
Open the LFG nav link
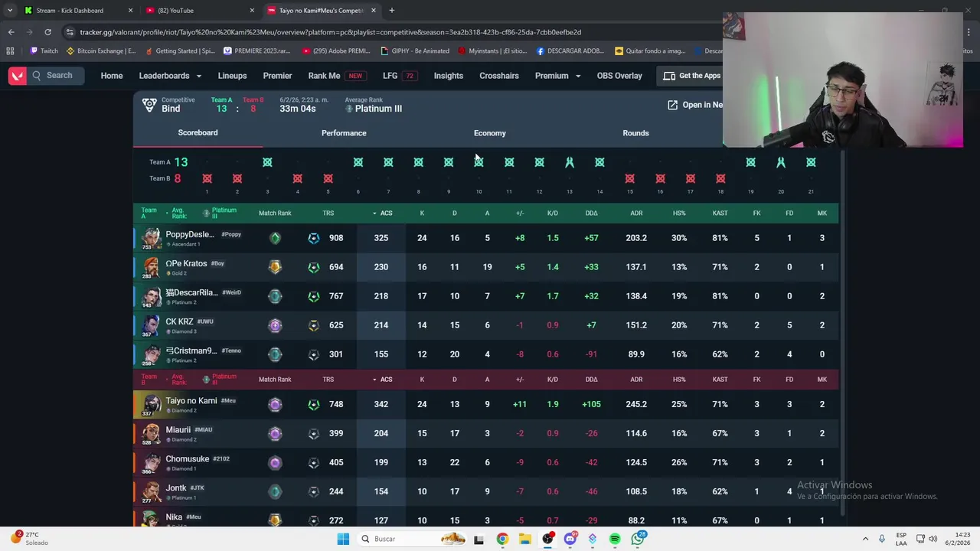pos(400,76)
